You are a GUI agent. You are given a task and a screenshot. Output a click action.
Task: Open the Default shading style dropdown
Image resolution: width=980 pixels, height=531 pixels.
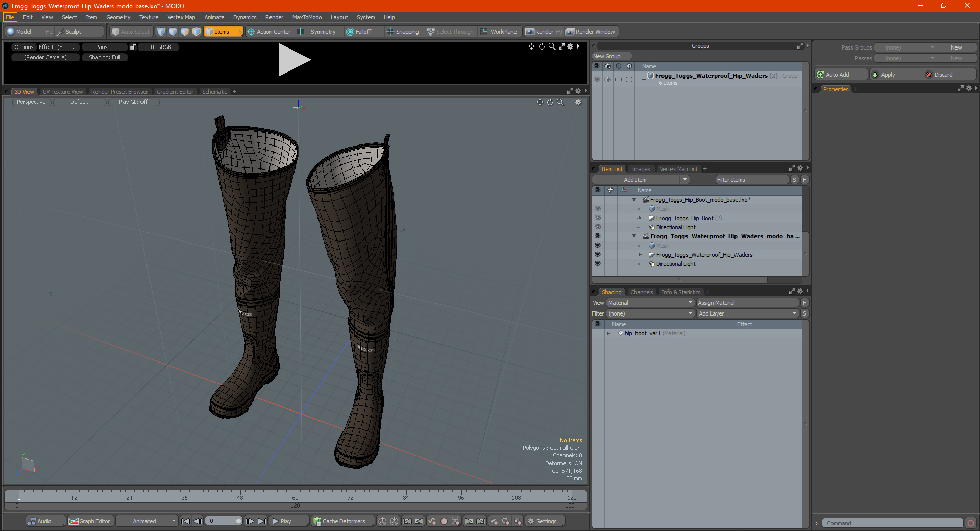coord(80,102)
